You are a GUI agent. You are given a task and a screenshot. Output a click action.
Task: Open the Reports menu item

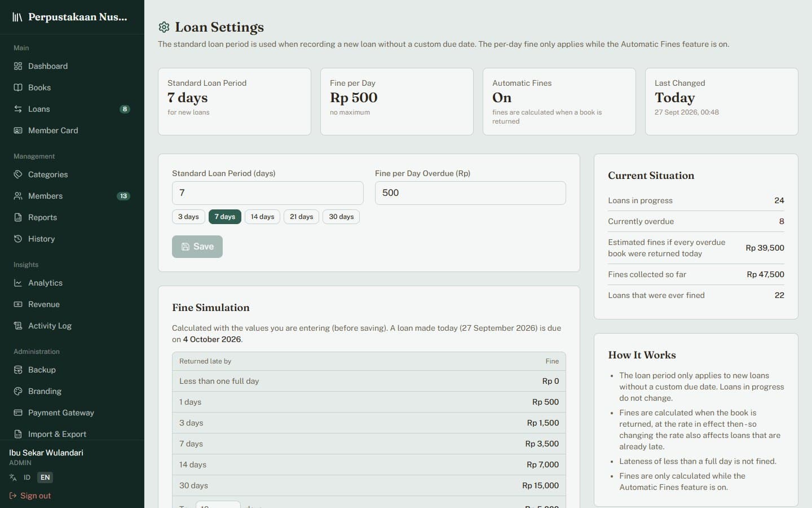tap(72, 217)
